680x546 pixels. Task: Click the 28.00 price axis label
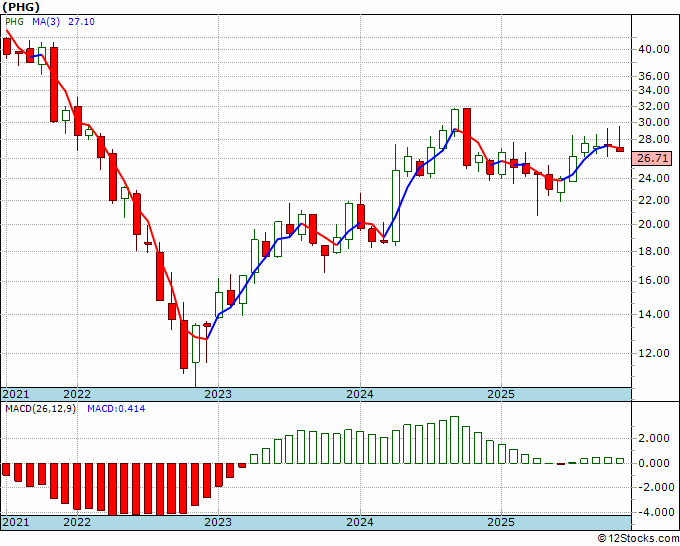click(x=653, y=140)
